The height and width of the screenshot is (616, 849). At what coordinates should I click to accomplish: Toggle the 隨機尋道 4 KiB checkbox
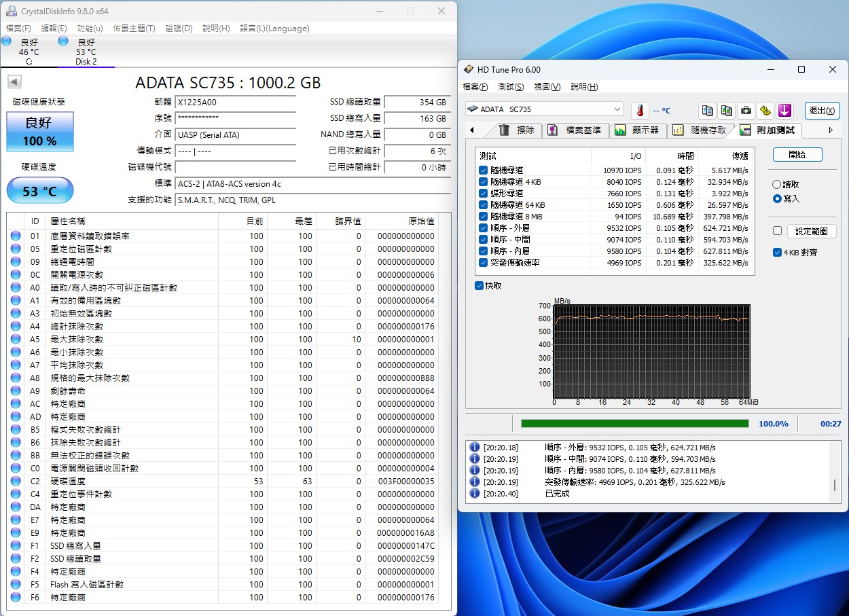click(483, 182)
